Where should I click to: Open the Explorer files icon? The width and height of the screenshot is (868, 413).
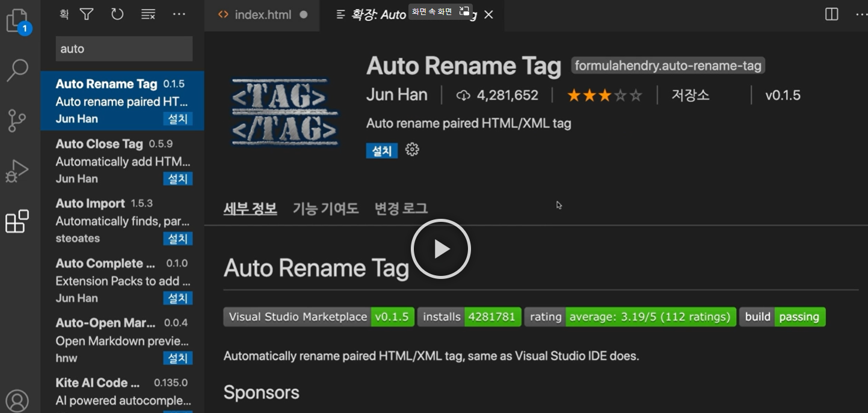pyautogui.click(x=17, y=22)
